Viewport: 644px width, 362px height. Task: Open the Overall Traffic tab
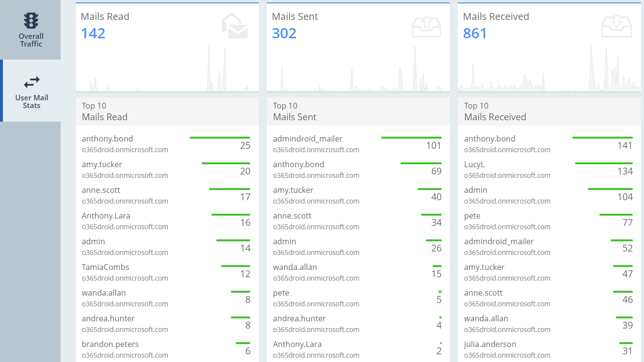(x=31, y=30)
